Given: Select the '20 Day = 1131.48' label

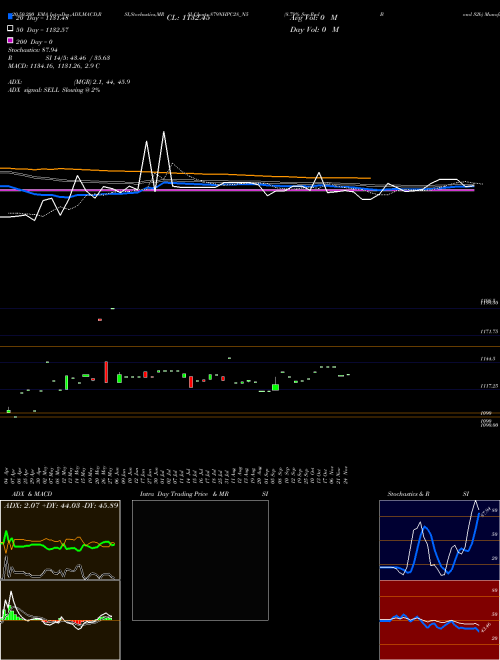Looking at the screenshot, I should 42,18.
